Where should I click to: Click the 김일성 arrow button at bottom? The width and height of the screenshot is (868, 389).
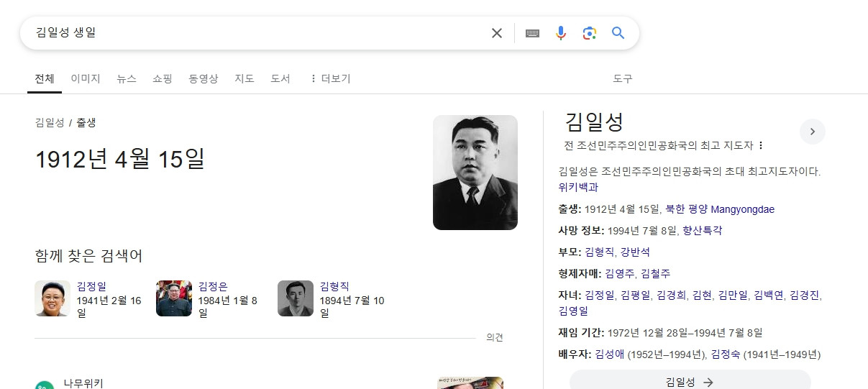click(x=690, y=382)
